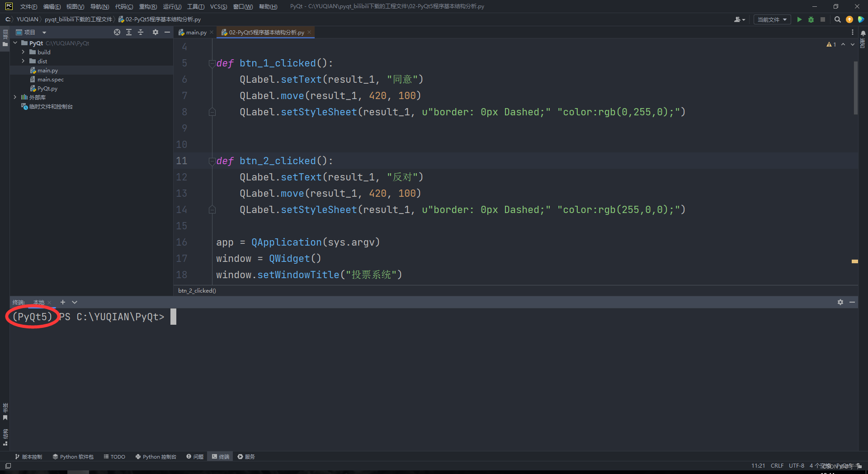Open the TODO tool window
This screenshot has height=474, width=868.
coord(114,456)
